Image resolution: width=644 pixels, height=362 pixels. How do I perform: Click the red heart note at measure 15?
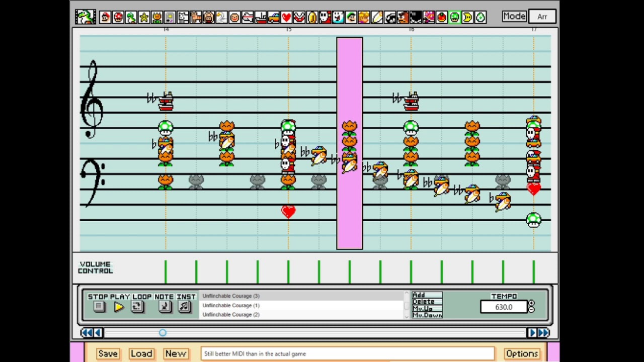pos(288,212)
